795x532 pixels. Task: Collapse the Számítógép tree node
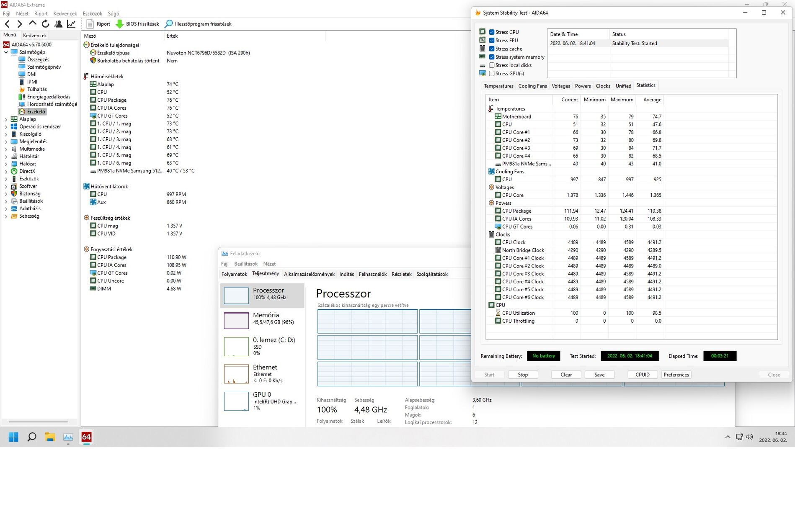pos(6,52)
